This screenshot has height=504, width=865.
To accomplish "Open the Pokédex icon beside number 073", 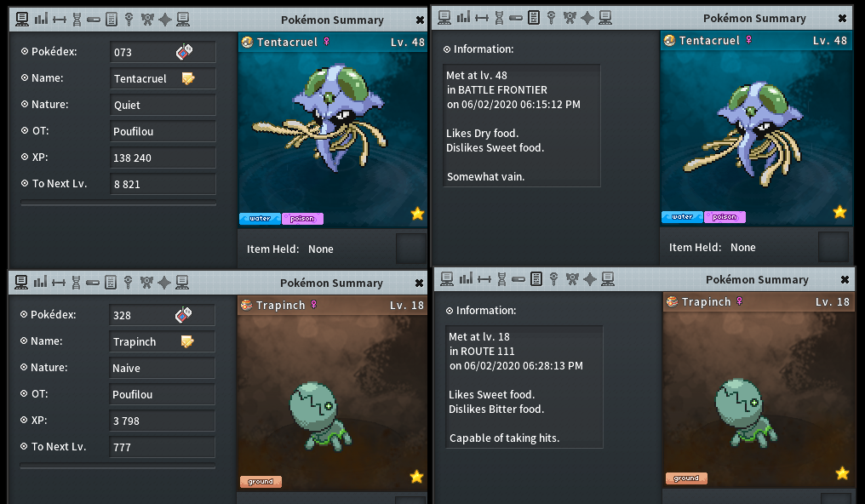I will pos(184,52).
